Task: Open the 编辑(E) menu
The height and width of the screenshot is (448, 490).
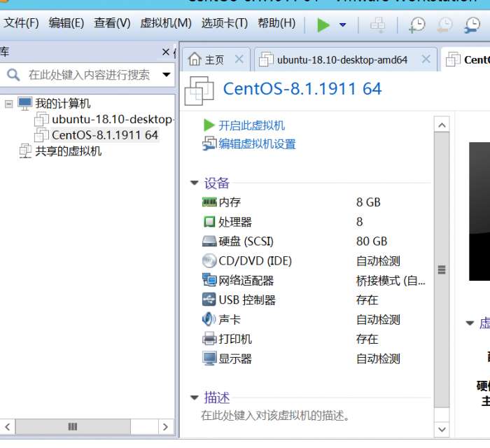Action: click(66, 23)
